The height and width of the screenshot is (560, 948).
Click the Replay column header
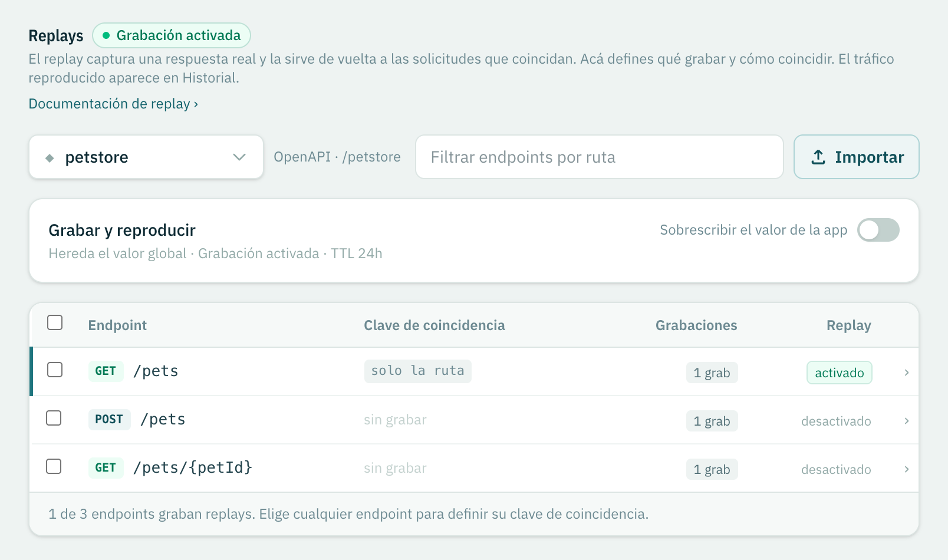[849, 325]
